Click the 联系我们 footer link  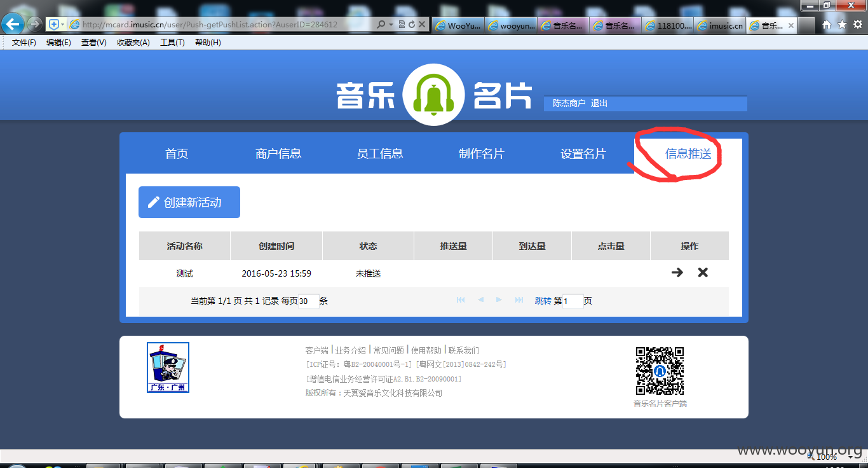click(x=464, y=350)
